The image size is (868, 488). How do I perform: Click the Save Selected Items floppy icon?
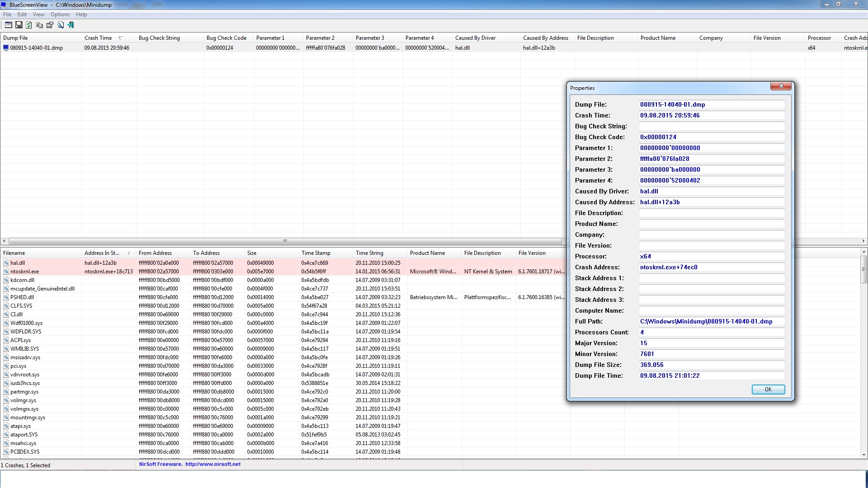(x=19, y=25)
